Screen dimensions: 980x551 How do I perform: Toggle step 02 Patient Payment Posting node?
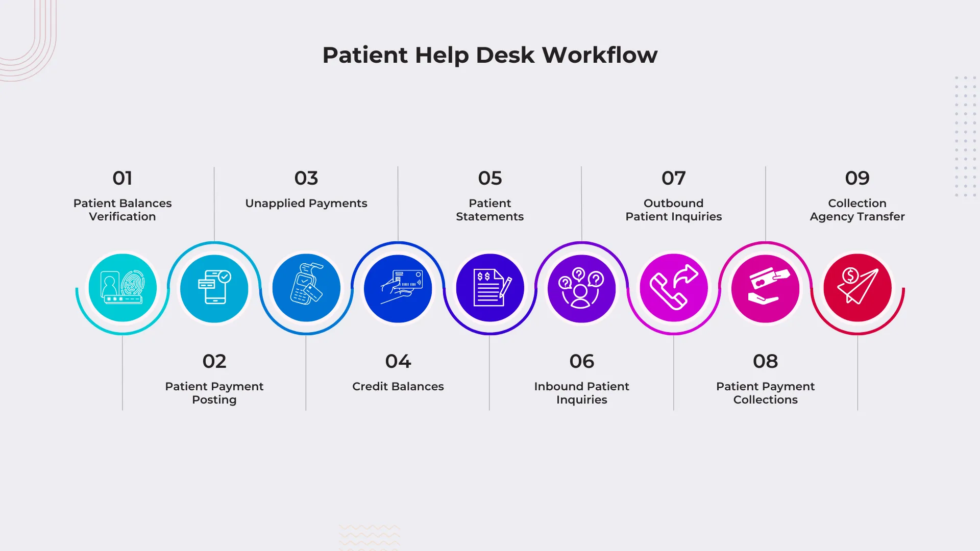pos(214,287)
